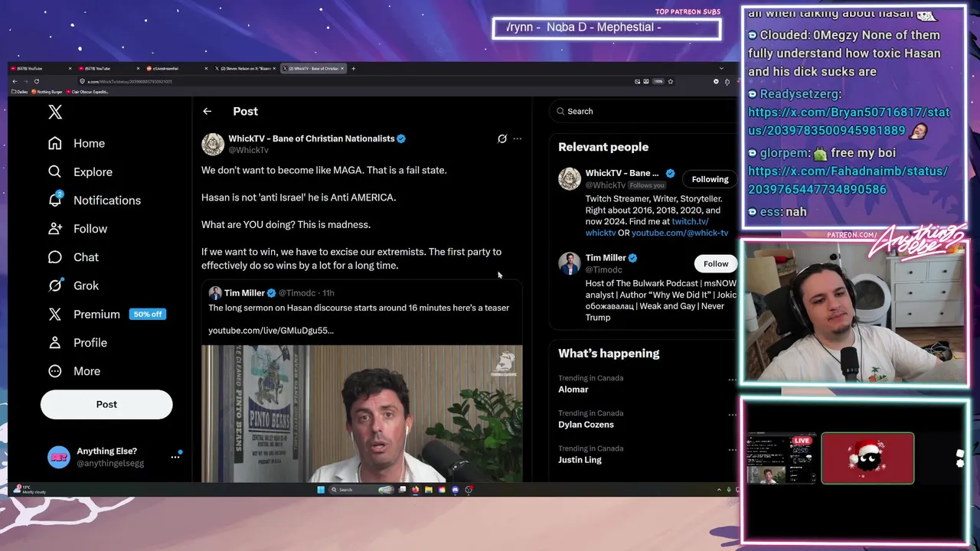Open the youtube.com/@whick-tv link in bio
Viewport: 980px width, 551px height.
point(680,233)
